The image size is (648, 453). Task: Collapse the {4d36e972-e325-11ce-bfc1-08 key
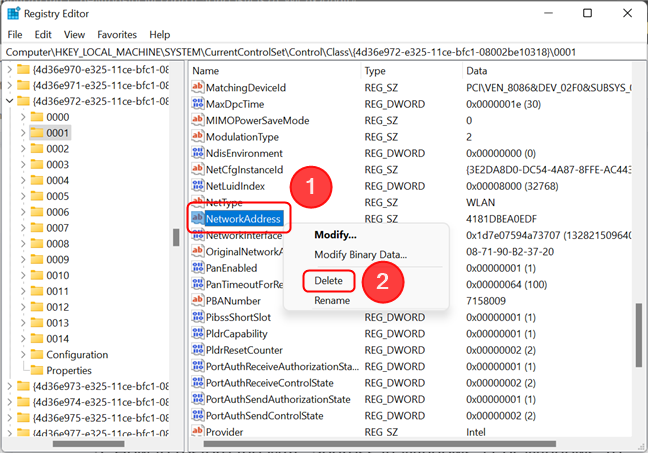click(10, 101)
